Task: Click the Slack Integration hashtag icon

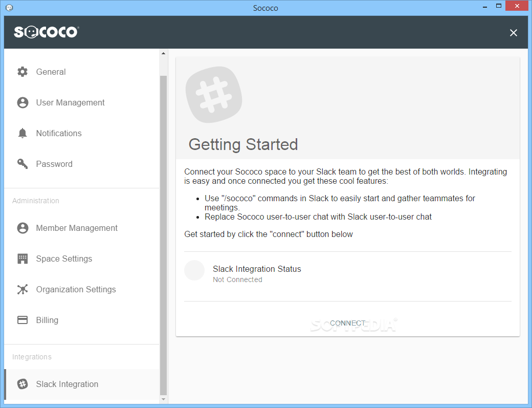Action: (23, 384)
